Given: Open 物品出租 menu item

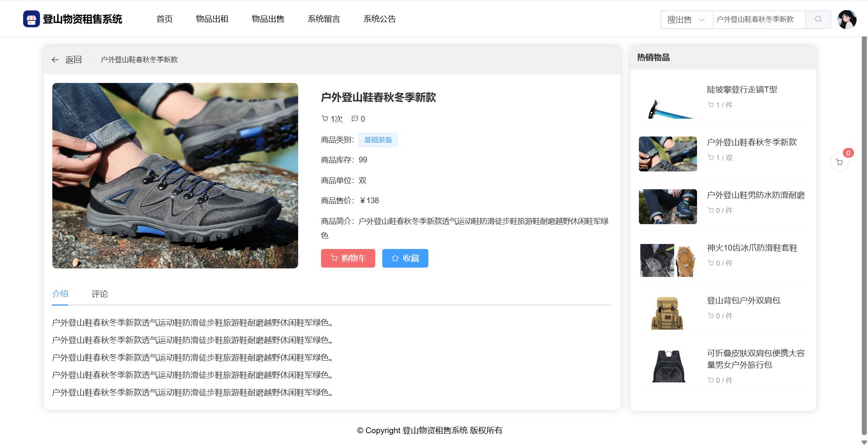Looking at the screenshot, I should (x=212, y=19).
